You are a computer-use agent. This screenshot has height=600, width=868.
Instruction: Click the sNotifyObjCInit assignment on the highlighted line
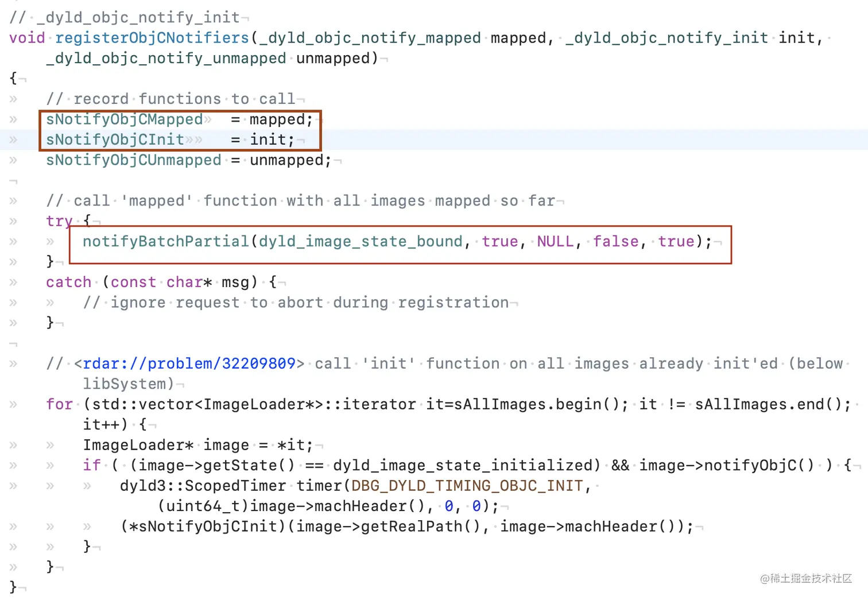click(170, 140)
